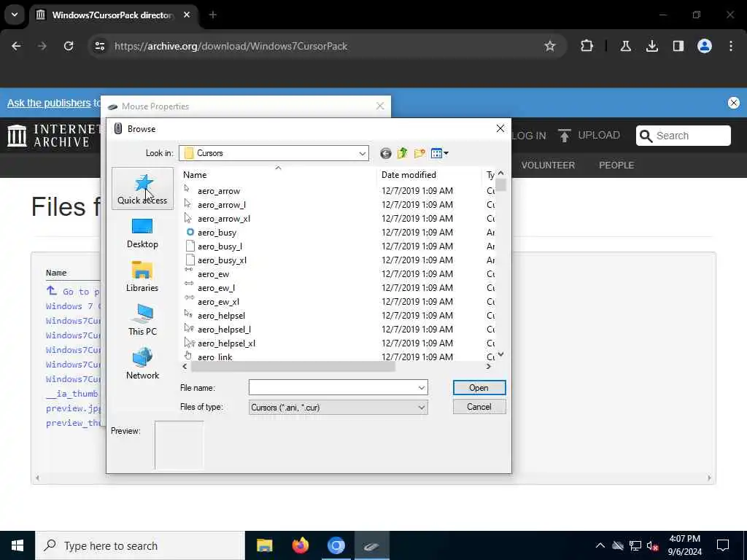Select the aero_arrow_xl cursor file
The image size is (747, 560).
[x=223, y=219]
